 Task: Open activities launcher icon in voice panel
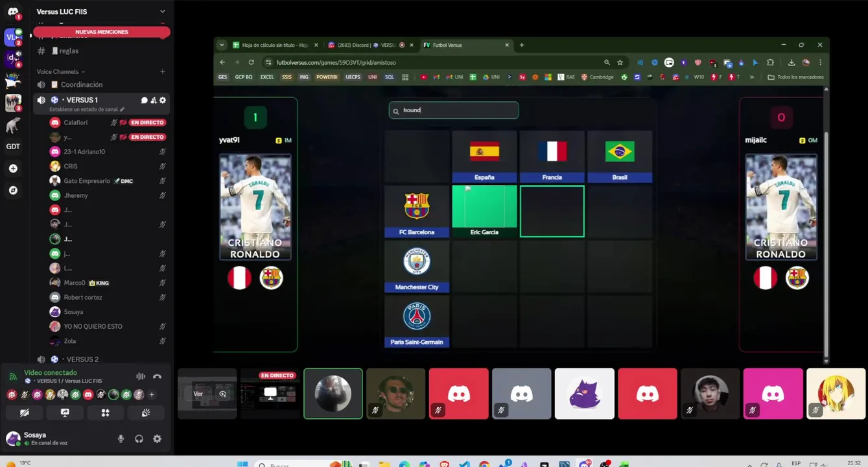click(x=105, y=413)
